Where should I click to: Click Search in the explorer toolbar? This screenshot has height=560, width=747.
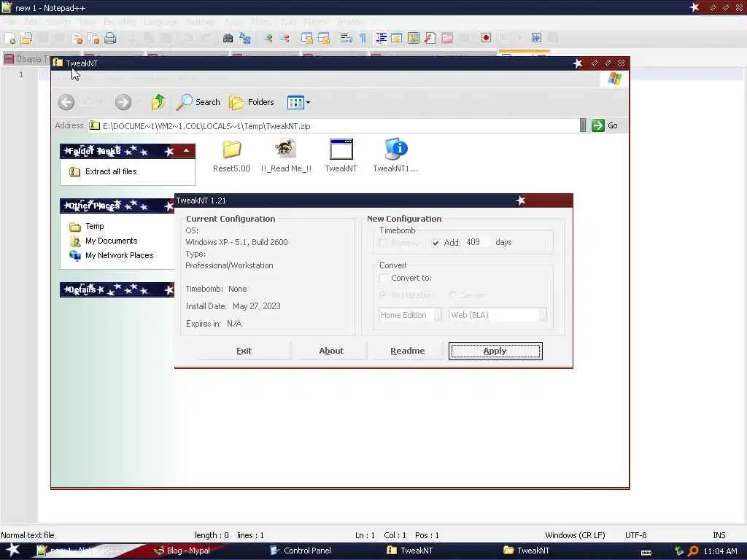click(198, 102)
